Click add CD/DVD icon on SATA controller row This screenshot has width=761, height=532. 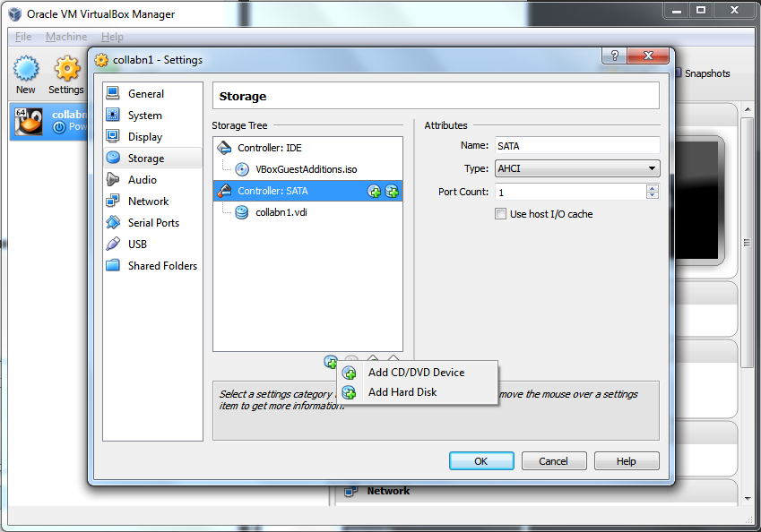(x=374, y=191)
